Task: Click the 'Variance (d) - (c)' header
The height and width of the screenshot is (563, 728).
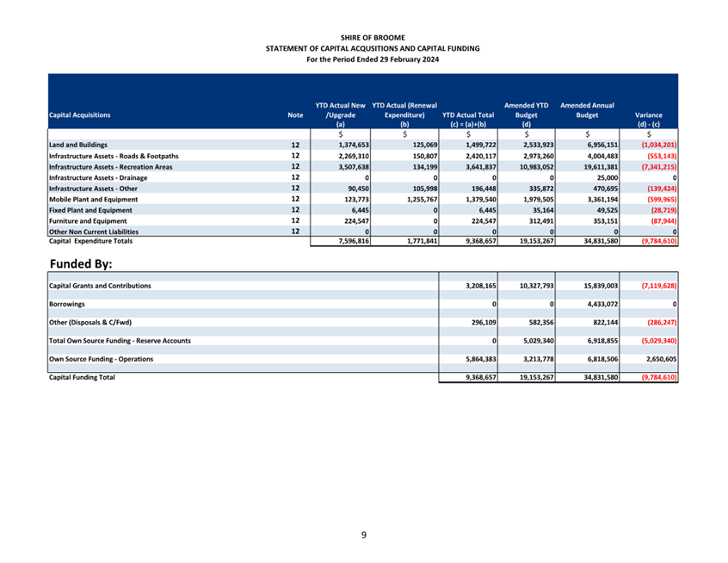Action: pos(649,120)
